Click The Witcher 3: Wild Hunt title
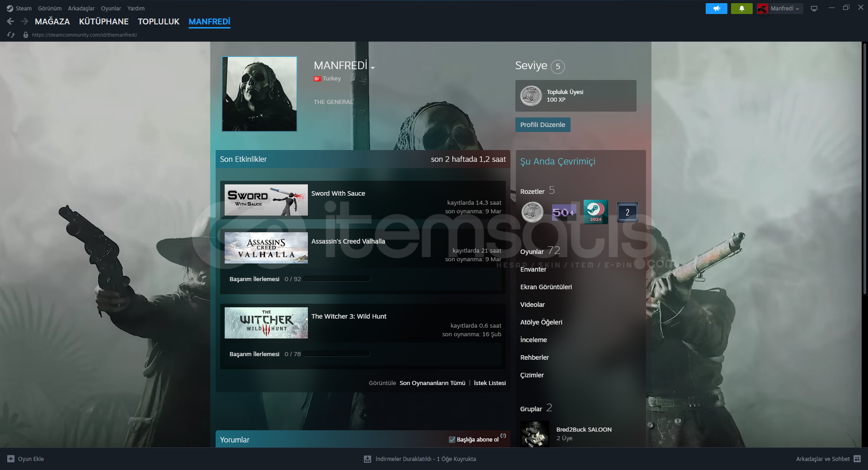 pyautogui.click(x=349, y=316)
